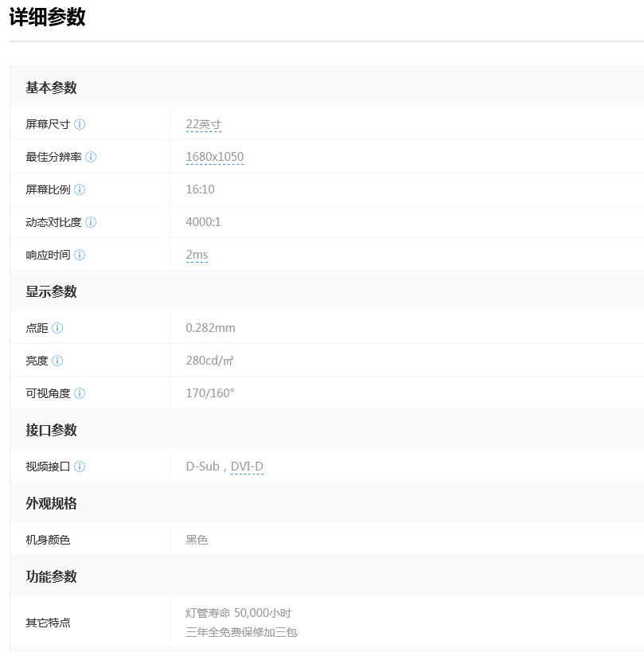Image resolution: width=644 pixels, height=652 pixels.
Task: Open the 22英寸 screen size link
Action: tap(202, 124)
